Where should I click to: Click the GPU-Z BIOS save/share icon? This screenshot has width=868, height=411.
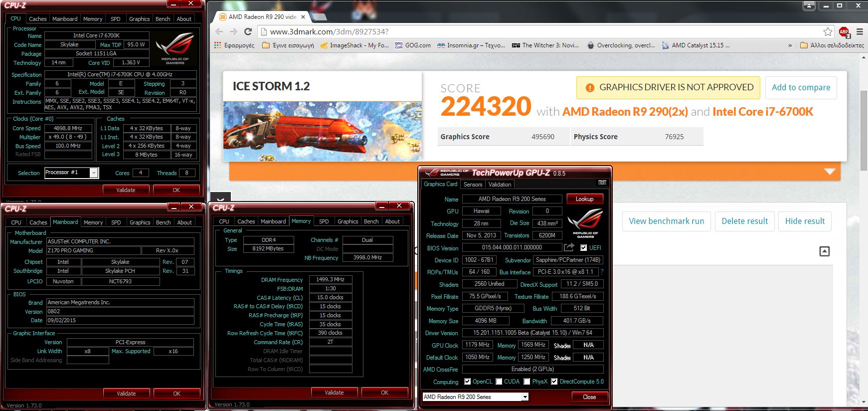pyautogui.click(x=569, y=247)
